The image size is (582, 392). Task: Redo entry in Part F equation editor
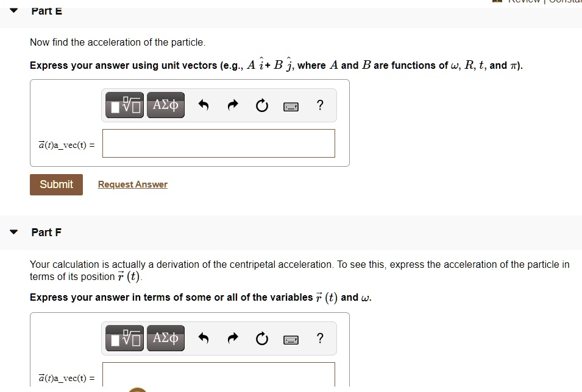click(233, 338)
